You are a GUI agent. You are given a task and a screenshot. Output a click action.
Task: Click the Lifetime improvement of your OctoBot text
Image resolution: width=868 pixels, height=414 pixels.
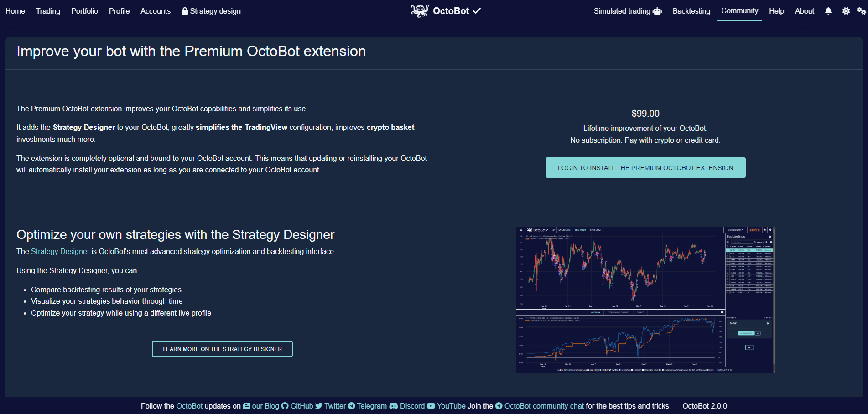[645, 128]
